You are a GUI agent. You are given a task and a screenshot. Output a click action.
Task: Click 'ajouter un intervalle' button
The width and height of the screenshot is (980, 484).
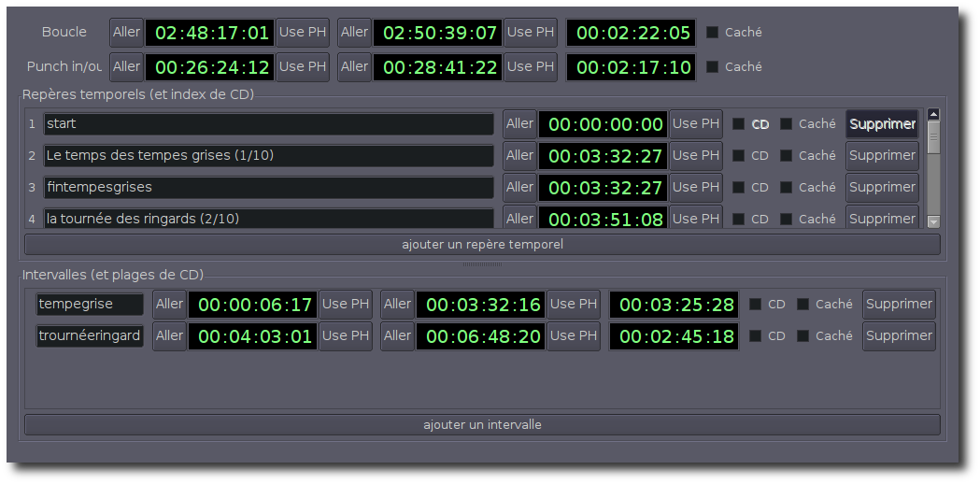pos(482,425)
